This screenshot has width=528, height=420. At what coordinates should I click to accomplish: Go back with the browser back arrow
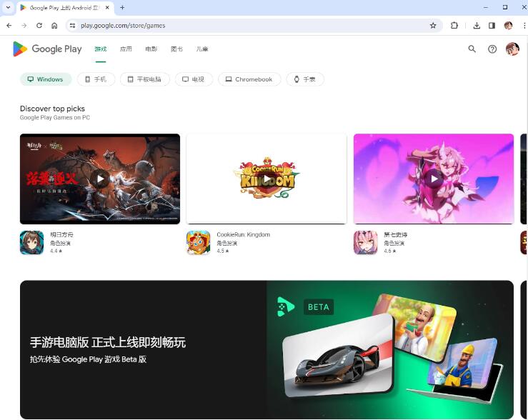(x=9, y=26)
